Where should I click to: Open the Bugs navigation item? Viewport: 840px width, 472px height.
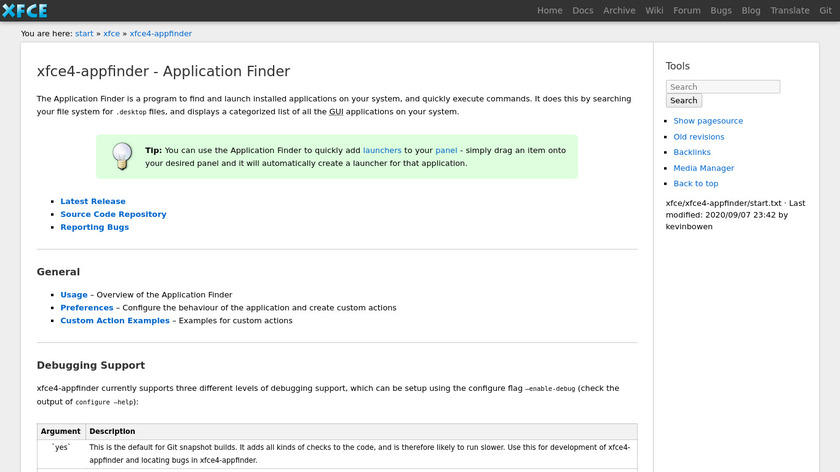pyautogui.click(x=721, y=11)
